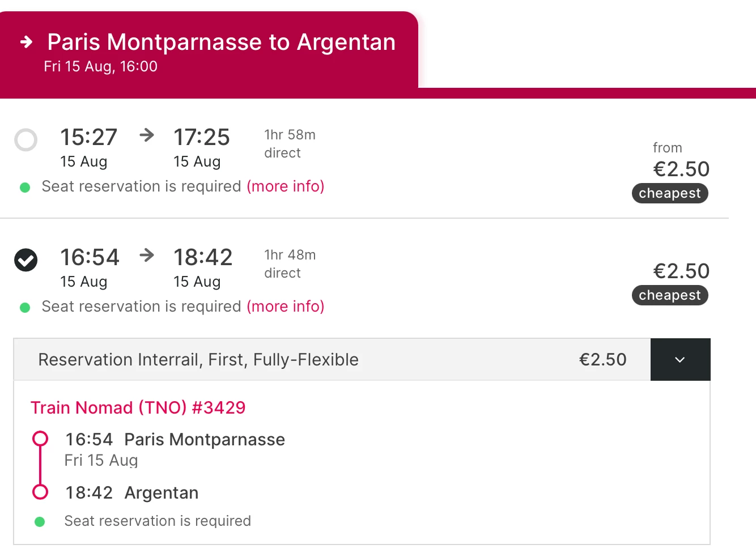Deselect the checked 16:54 departure option
Image resolution: width=756 pixels, height=553 pixels.
[26, 260]
